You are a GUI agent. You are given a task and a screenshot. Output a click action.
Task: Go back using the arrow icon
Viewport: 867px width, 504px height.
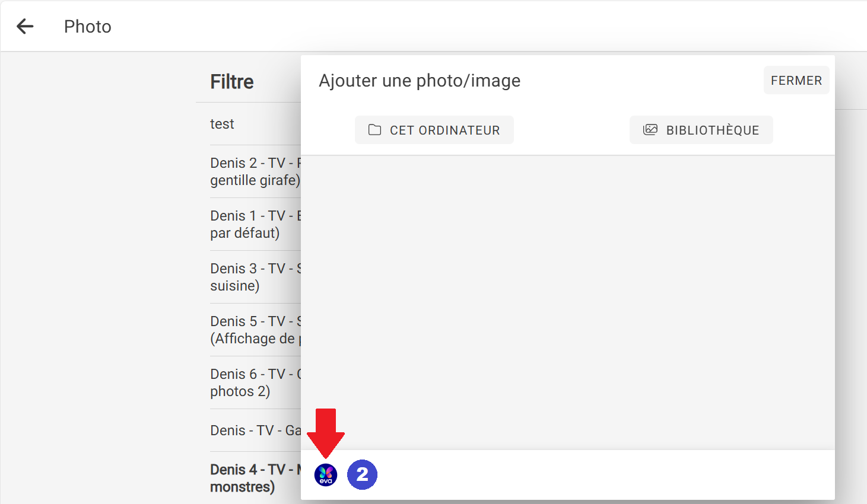(25, 26)
